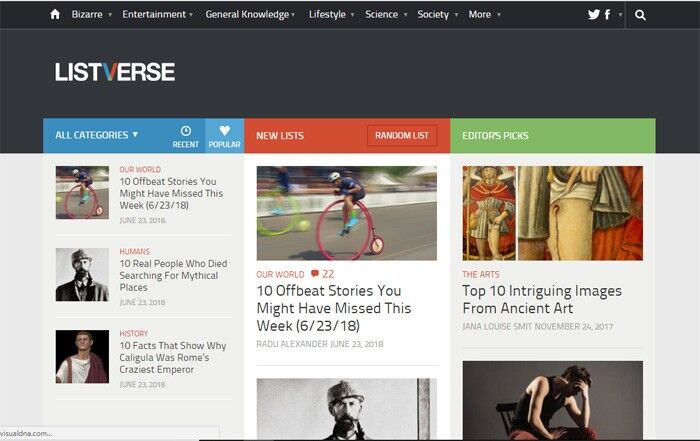700x441 pixels.
Task: Open 10 Facts Caligula article link
Action: coord(173,358)
